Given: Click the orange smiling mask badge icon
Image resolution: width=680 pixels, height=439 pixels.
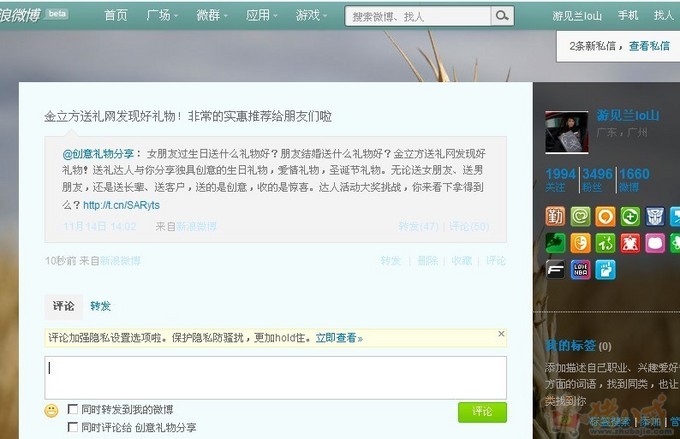Looking at the screenshot, I should pos(580,243).
